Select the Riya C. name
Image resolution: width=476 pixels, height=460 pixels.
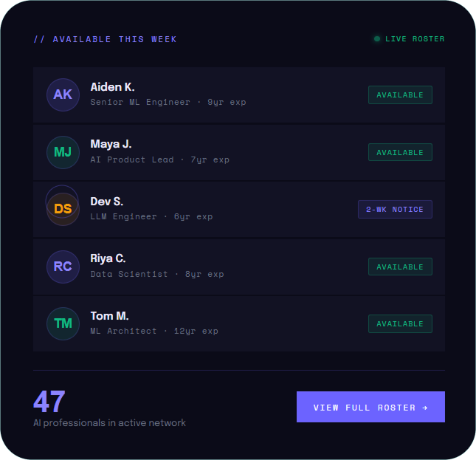108,258
